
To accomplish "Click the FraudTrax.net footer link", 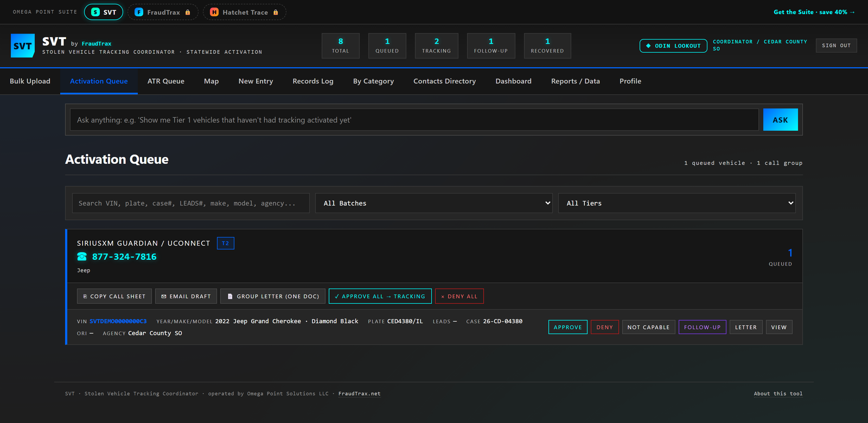I will [360, 394].
